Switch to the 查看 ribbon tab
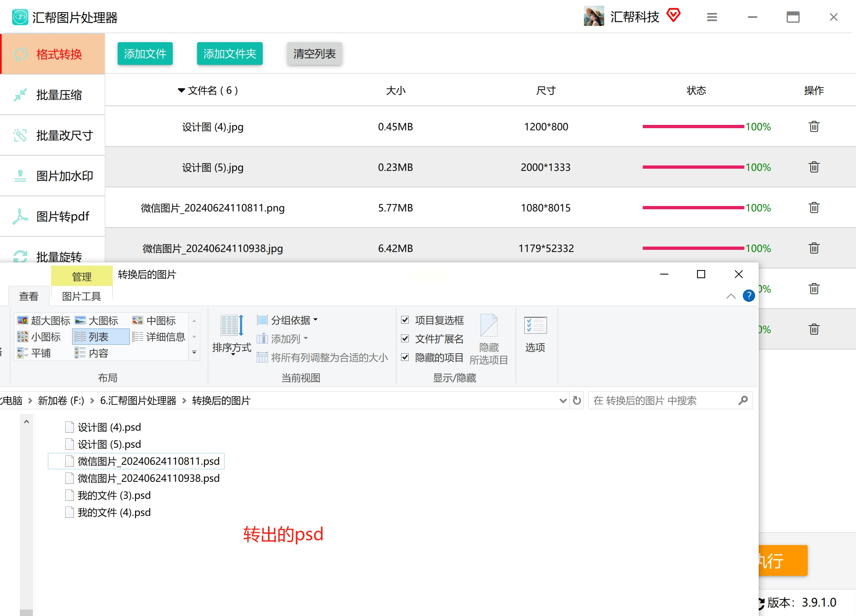The height and width of the screenshot is (616, 856). click(28, 296)
